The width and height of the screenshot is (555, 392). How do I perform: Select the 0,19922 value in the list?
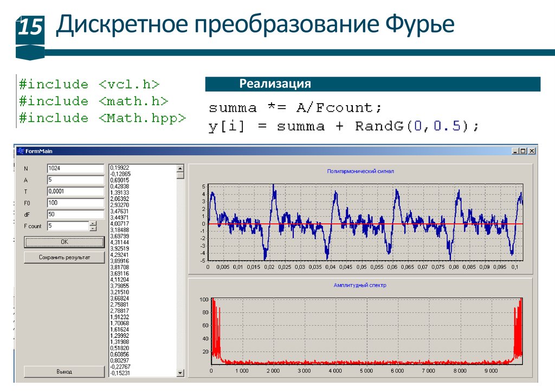click(x=120, y=168)
